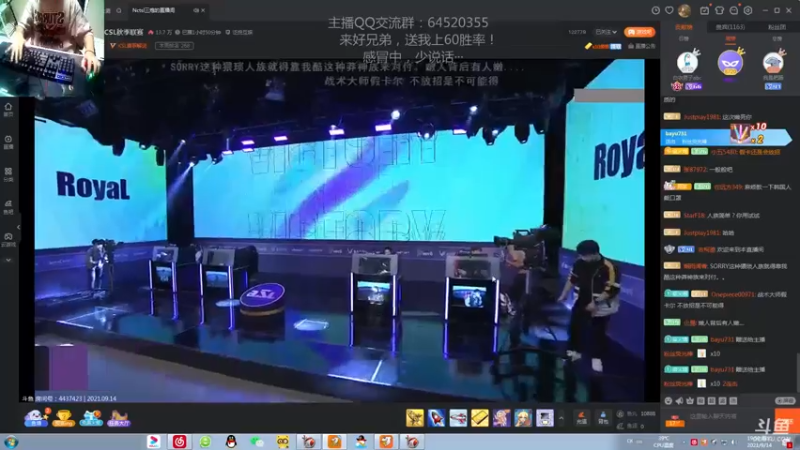800x450 pixels.
Task: Open QQ penguin icon in taskbar
Action: (x=231, y=442)
